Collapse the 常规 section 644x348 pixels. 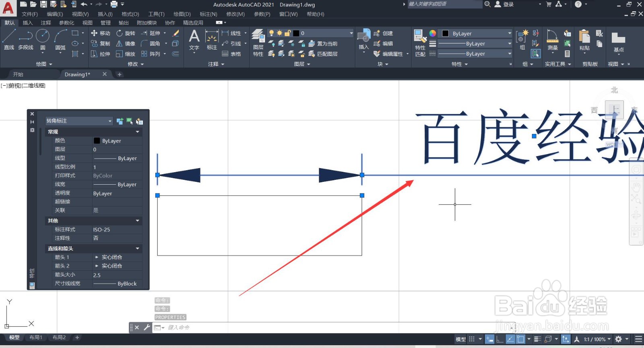tap(137, 132)
